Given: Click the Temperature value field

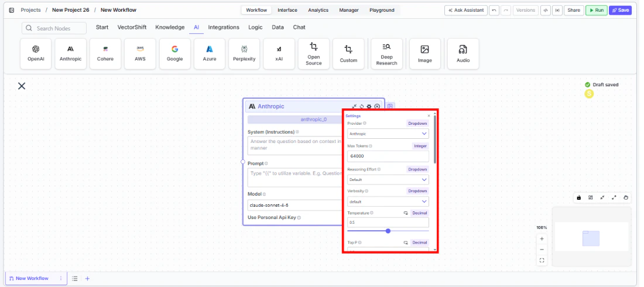Looking at the screenshot, I should coord(388,223).
